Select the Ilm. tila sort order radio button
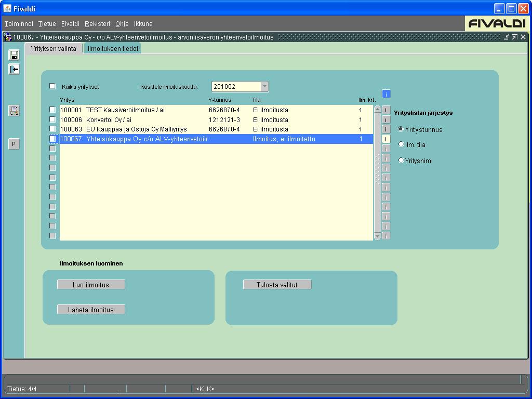 [x=401, y=144]
